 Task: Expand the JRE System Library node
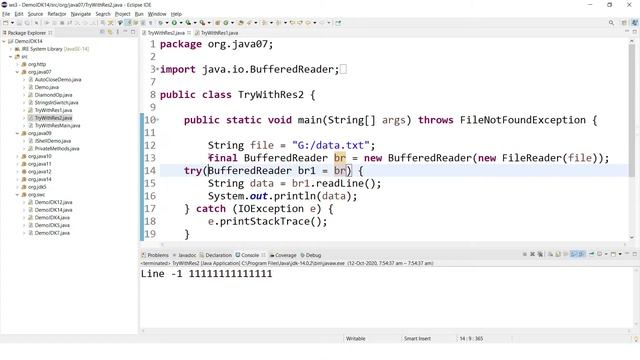11,49
